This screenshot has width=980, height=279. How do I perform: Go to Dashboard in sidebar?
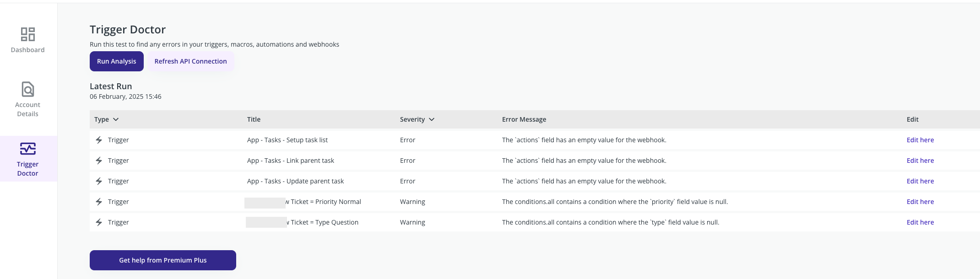[x=28, y=40]
